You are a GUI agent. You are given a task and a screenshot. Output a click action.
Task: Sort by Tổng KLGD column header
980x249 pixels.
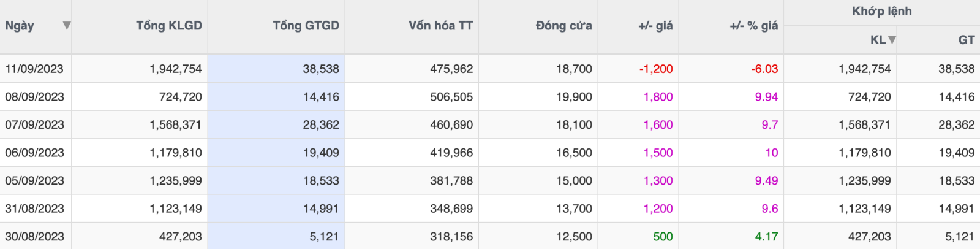click(168, 26)
